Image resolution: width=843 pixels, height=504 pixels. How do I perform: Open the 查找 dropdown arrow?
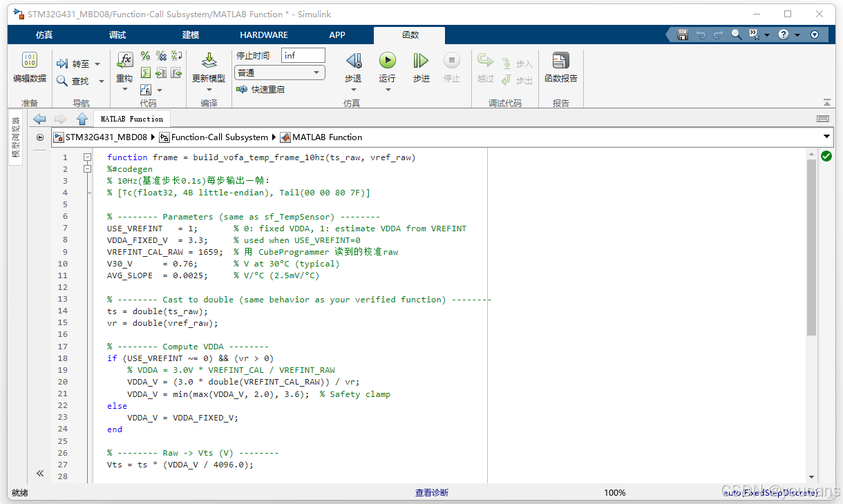point(102,81)
